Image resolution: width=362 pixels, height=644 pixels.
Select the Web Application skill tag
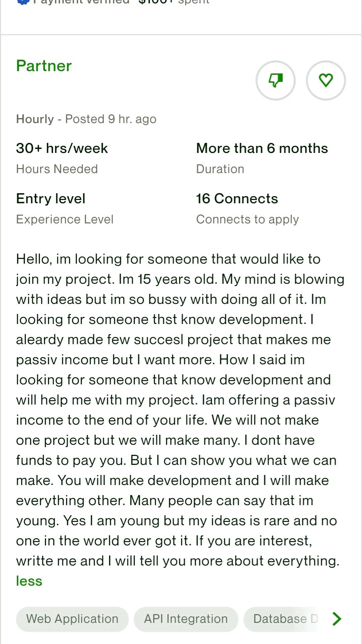(72, 619)
